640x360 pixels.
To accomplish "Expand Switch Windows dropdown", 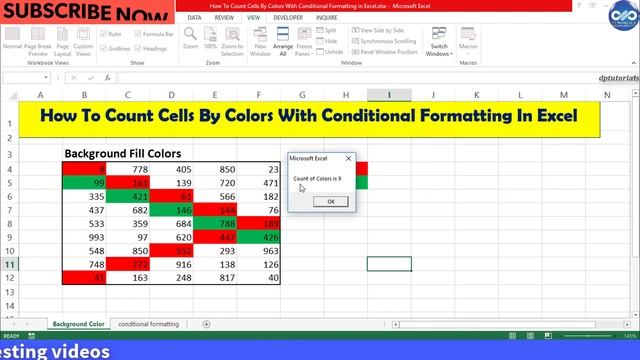I will pos(439,42).
